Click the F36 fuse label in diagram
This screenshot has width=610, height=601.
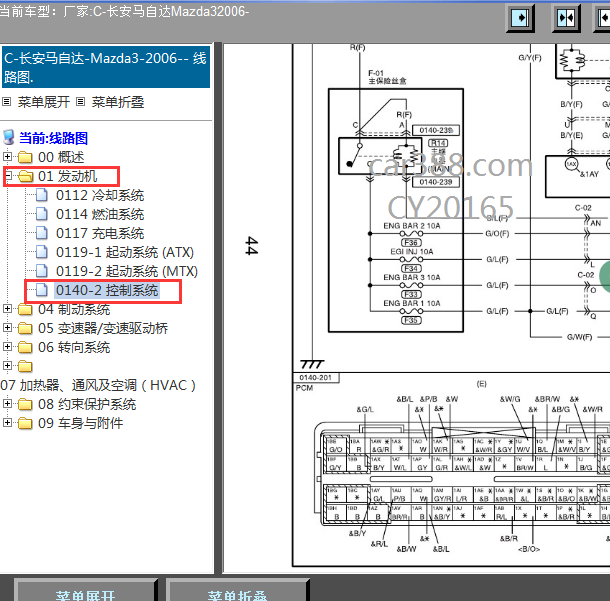coord(411,243)
